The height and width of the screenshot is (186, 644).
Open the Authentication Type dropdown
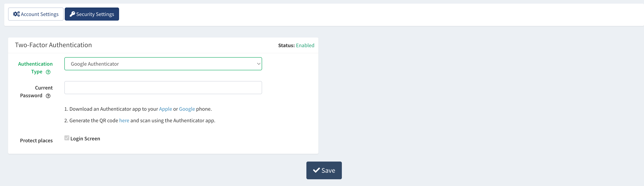(x=163, y=64)
